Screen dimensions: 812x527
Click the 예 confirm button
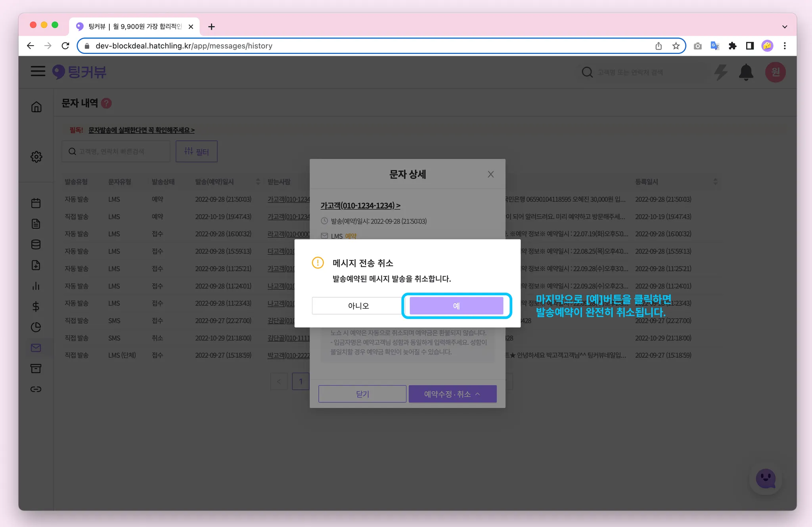(x=456, y=306)
